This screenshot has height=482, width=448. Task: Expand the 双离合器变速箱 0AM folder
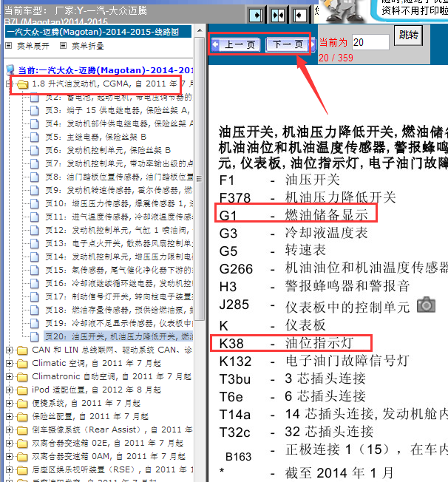pos(9,456)
